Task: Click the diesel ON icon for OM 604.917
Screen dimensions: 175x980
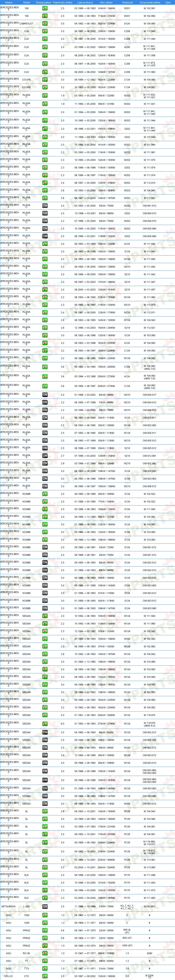Action: [45, 395]
